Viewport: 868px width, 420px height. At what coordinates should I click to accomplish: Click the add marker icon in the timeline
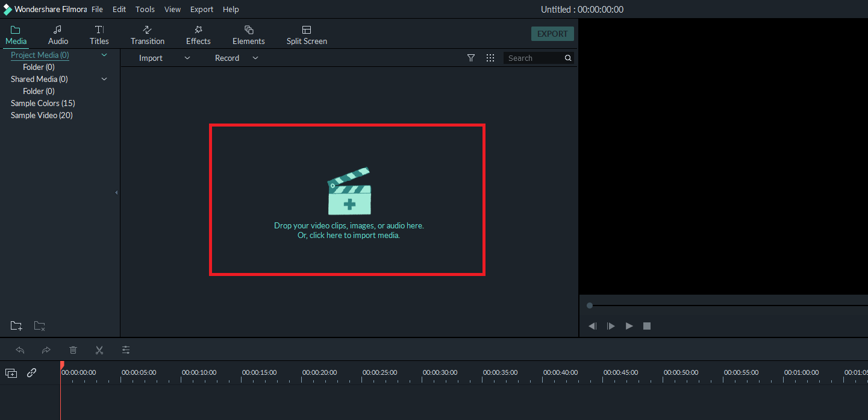pyautogui.click(x=11, y=372)
